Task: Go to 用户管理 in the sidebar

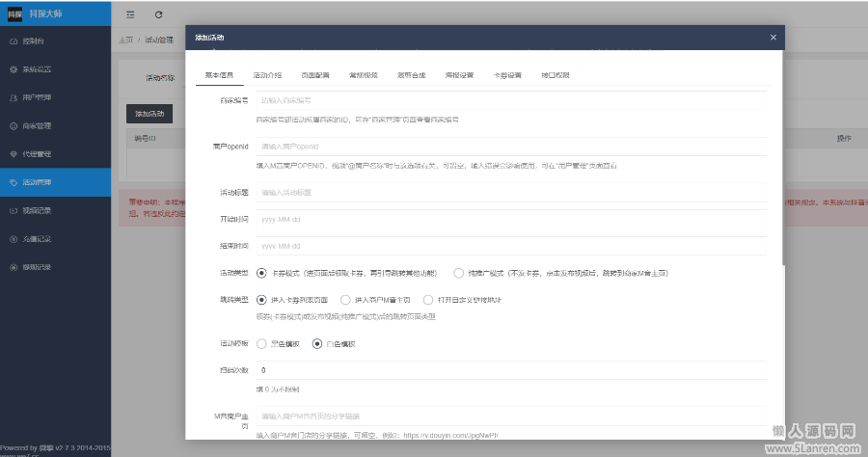Action: pos(36,97)
